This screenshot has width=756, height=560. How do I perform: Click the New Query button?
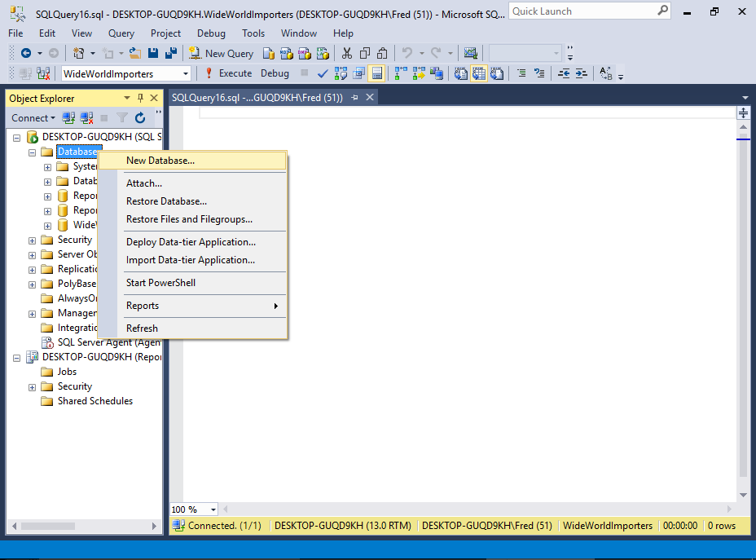coord(222,53)
